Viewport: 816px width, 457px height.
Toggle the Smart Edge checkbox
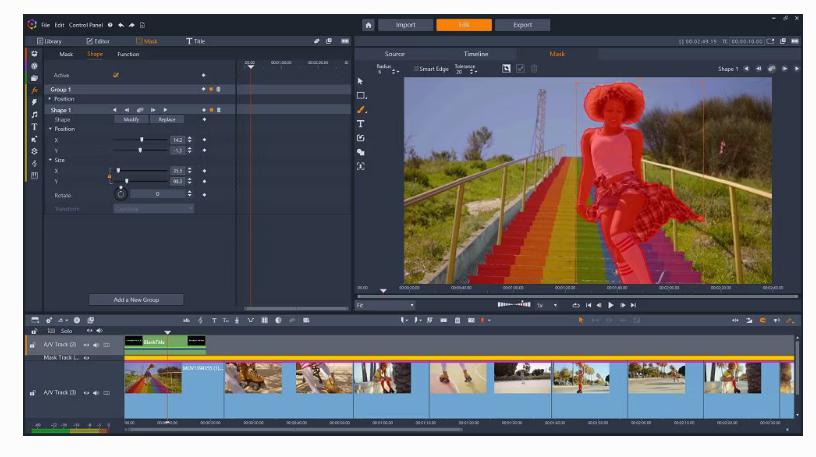coord(416,68)
